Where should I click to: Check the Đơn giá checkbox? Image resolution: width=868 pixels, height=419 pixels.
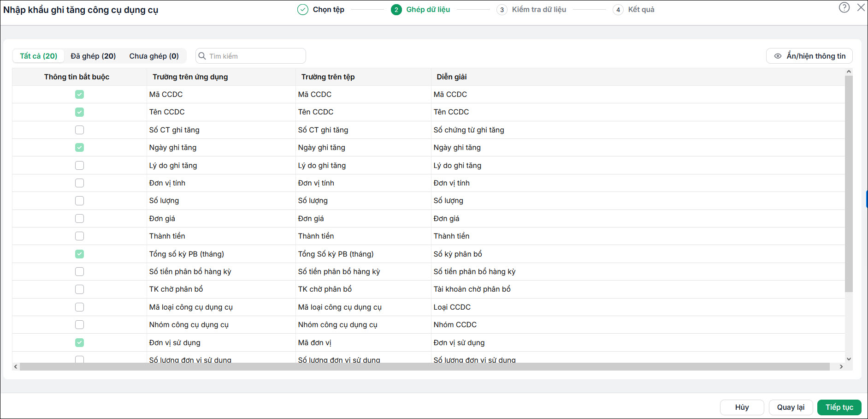click(79, 218)
